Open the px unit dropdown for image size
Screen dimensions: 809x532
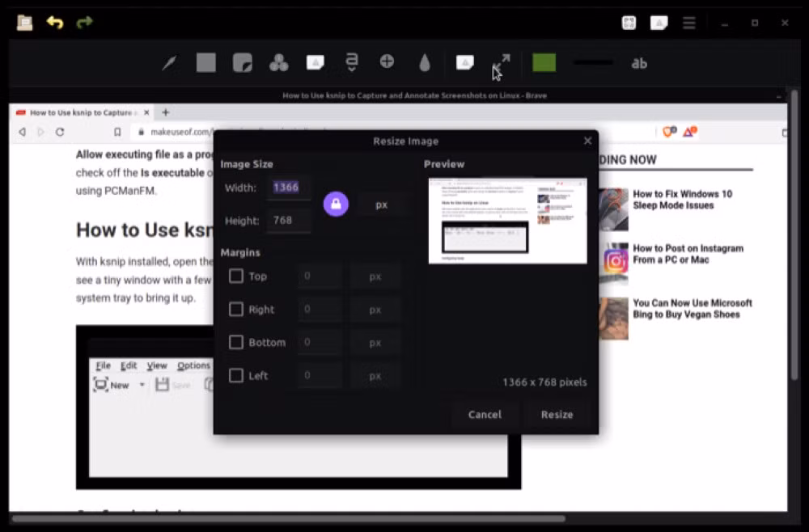pyautogui.click(x=381, y=205)
